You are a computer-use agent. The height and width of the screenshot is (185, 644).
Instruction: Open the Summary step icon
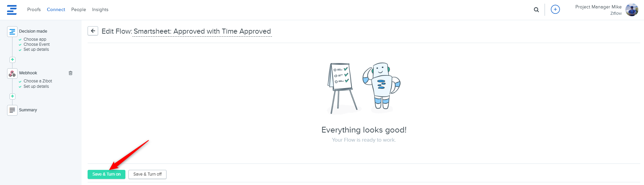(12, 110)
